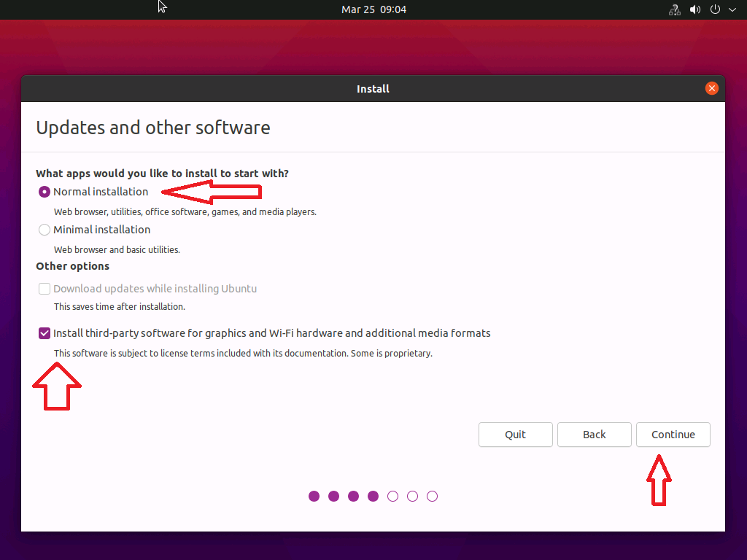Viewport: 747px width, 560px height.
Task: Open the Mar 25 09:04 clock menu
Action: (x=373, y=9)
